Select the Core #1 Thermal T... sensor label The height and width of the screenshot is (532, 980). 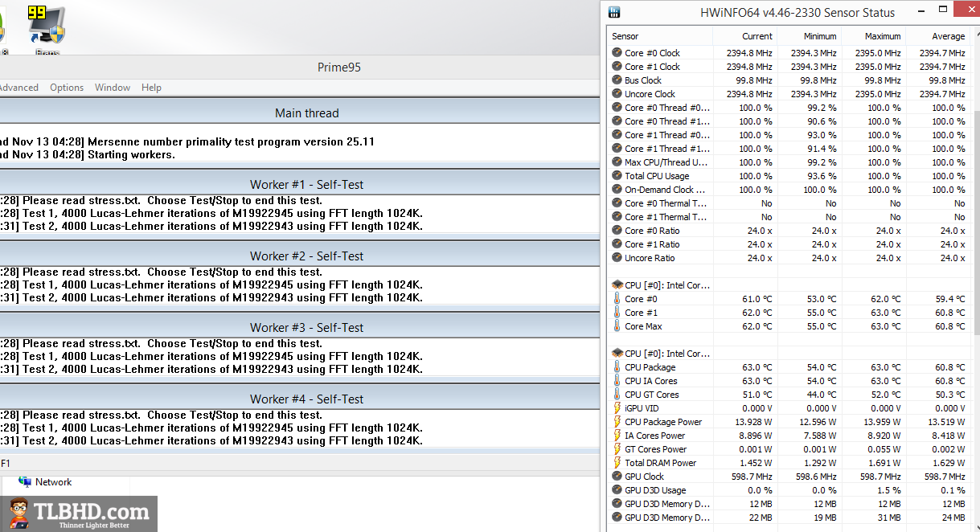click(x=666, y=217)
